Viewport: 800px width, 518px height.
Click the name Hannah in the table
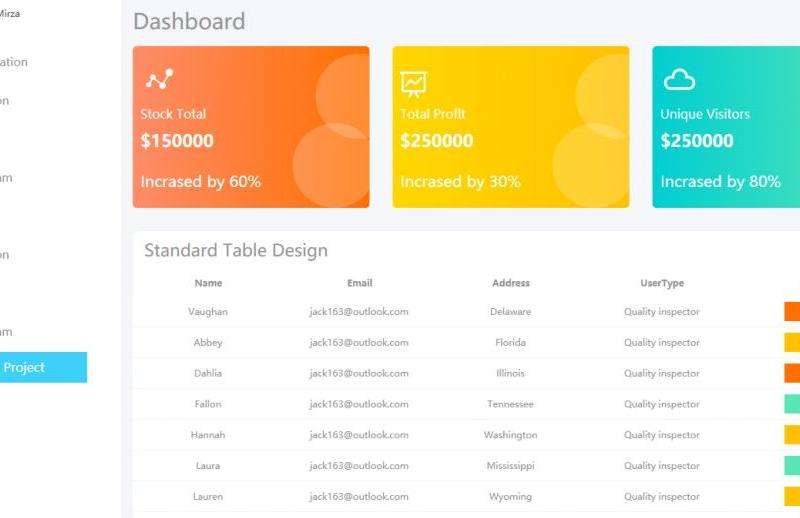208,435
